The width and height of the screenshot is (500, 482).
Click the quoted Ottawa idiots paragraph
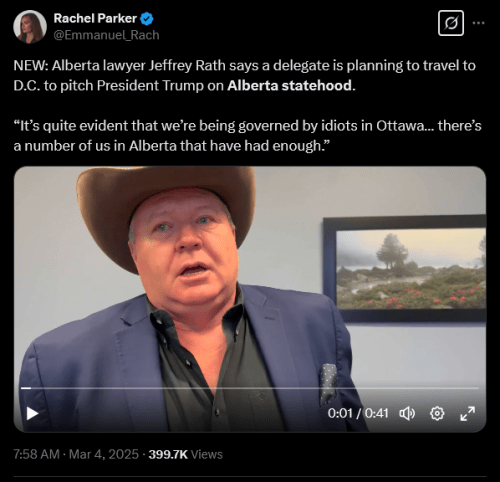pyautogui.click(x=248, y=136)
